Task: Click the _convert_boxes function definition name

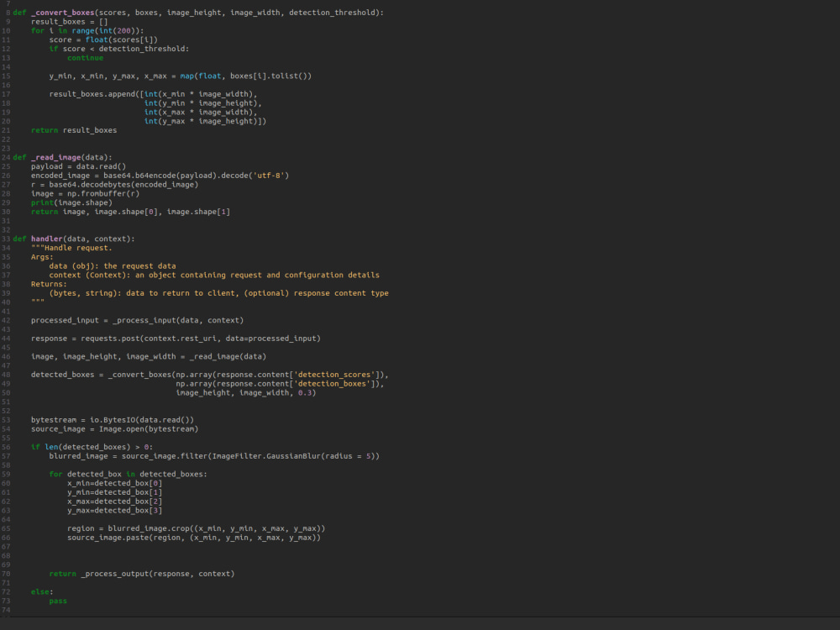Action: (x=63, y=13)
